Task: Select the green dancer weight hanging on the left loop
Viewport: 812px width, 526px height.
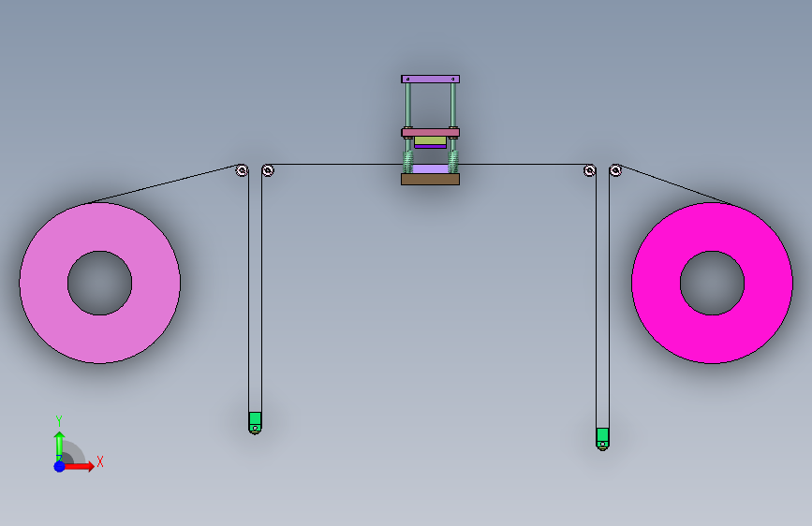Action: pos(255,422)
